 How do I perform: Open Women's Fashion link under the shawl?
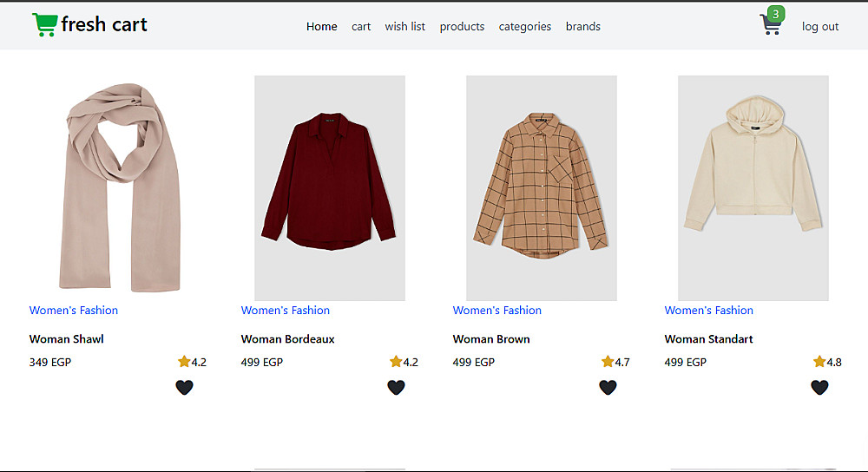point(74,311)
